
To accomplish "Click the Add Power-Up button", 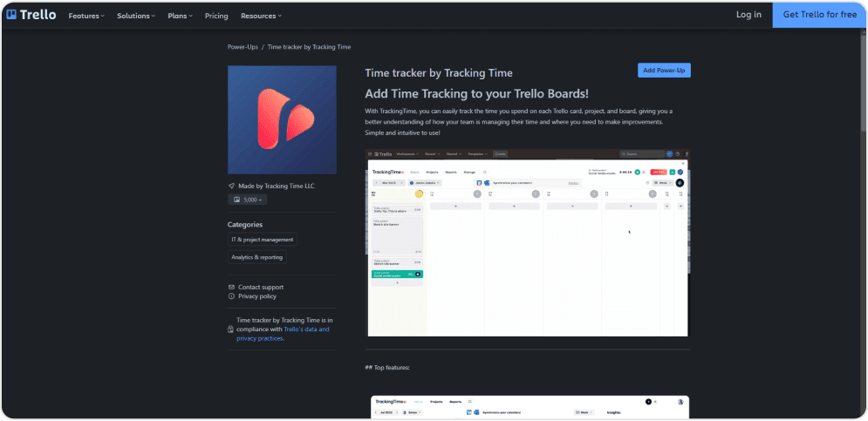I will click(x=664, y=71).
